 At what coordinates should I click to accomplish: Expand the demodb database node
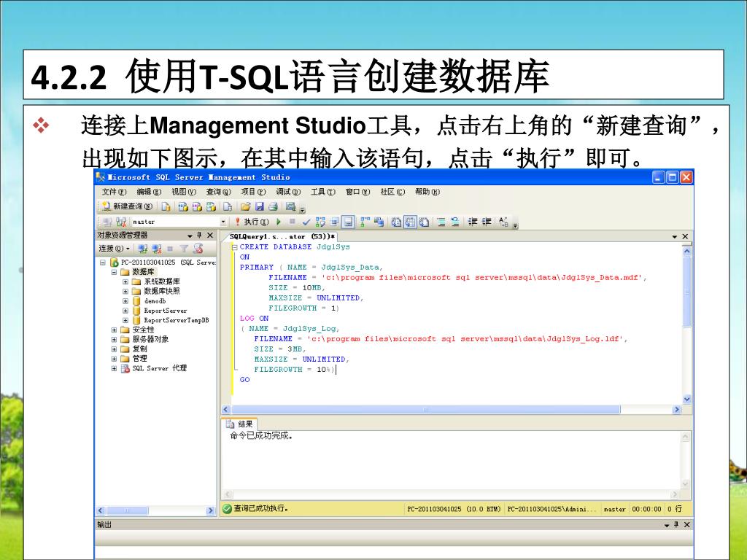[125, 301]
